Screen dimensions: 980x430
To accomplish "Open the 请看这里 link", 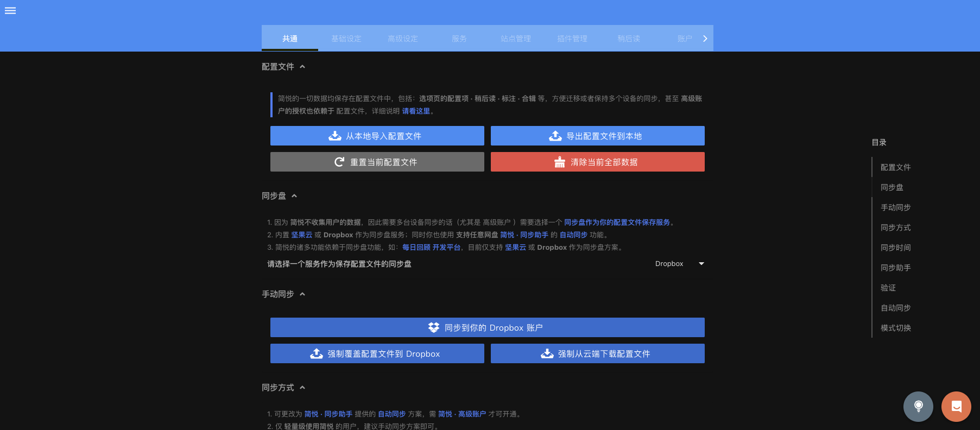I will [416, 111].
